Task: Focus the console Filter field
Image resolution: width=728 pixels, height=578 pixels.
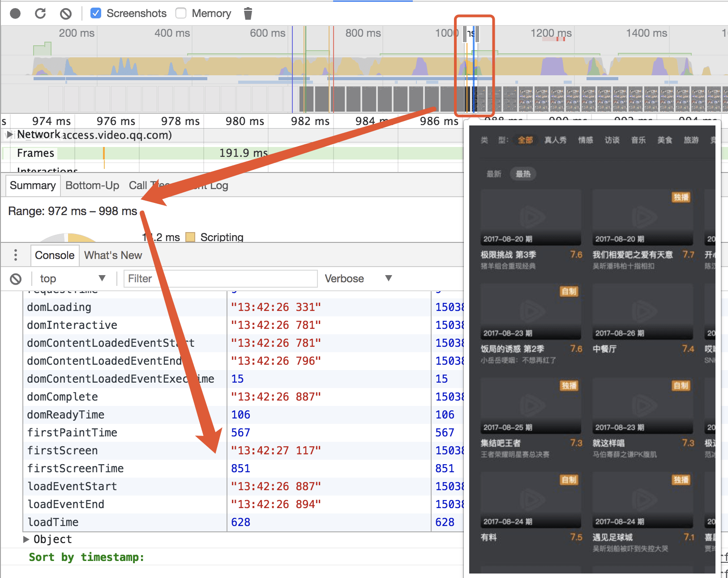Action: [221, 279]
